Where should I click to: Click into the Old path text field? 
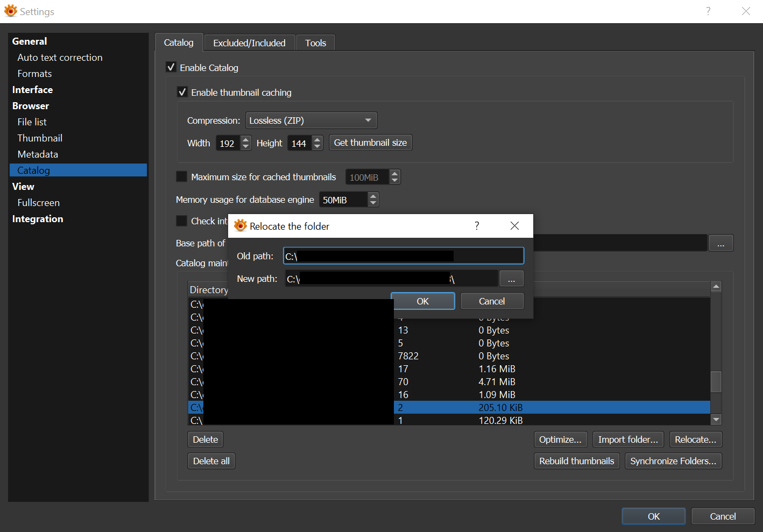(403, 256)
